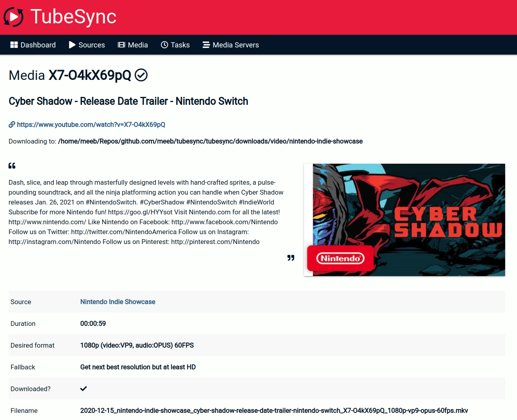Screen dimensions: 517x420
Task: Open the Media Servers nav item
Action: pyautogui.click(x=230, y=45)
